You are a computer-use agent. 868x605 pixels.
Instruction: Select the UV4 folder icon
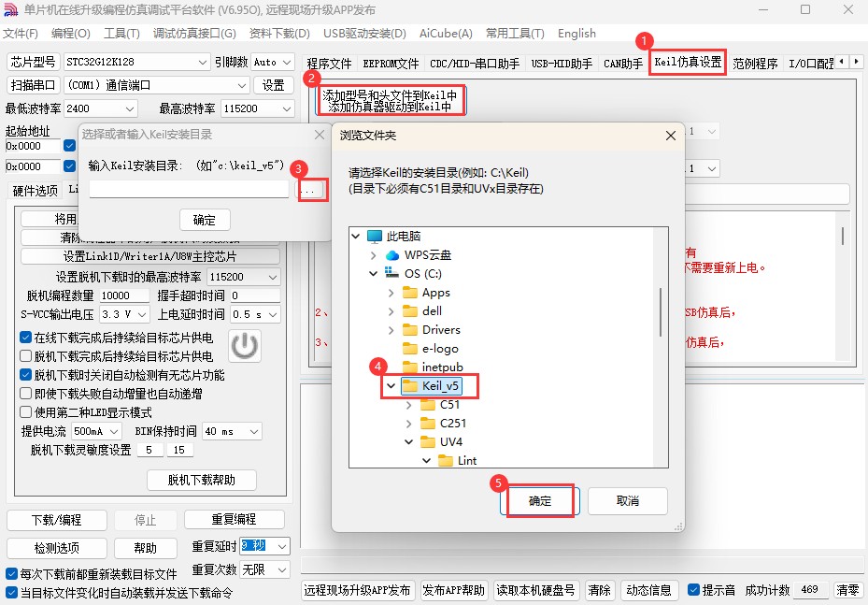coord(428,442)
